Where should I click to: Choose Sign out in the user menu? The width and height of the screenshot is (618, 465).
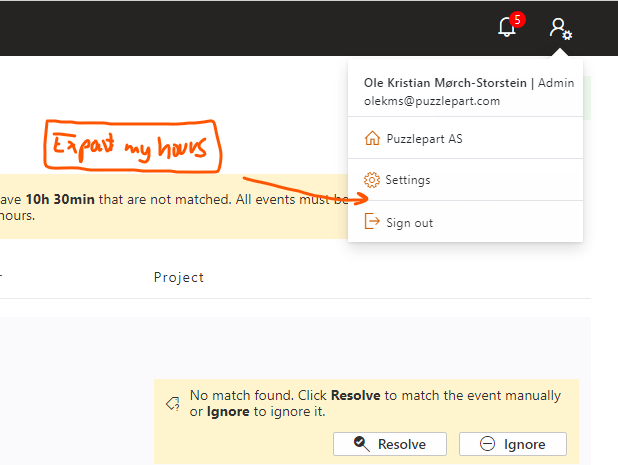(x=465, y=222)
